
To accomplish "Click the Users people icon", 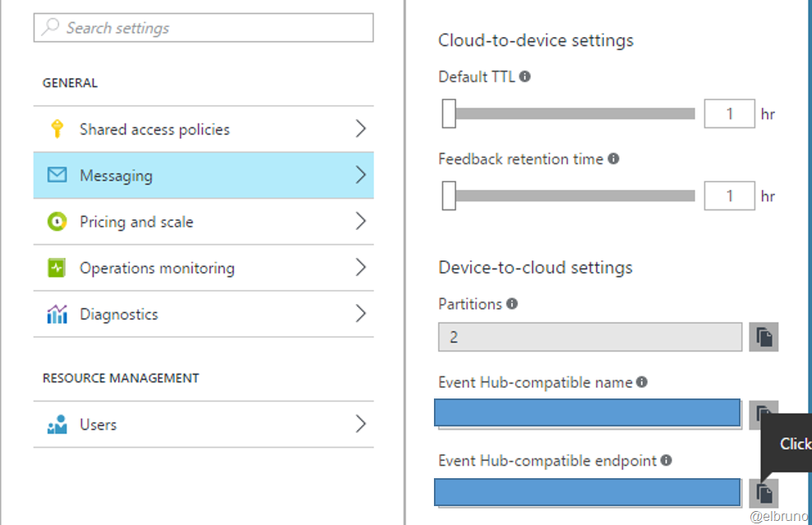I will 57,425.
